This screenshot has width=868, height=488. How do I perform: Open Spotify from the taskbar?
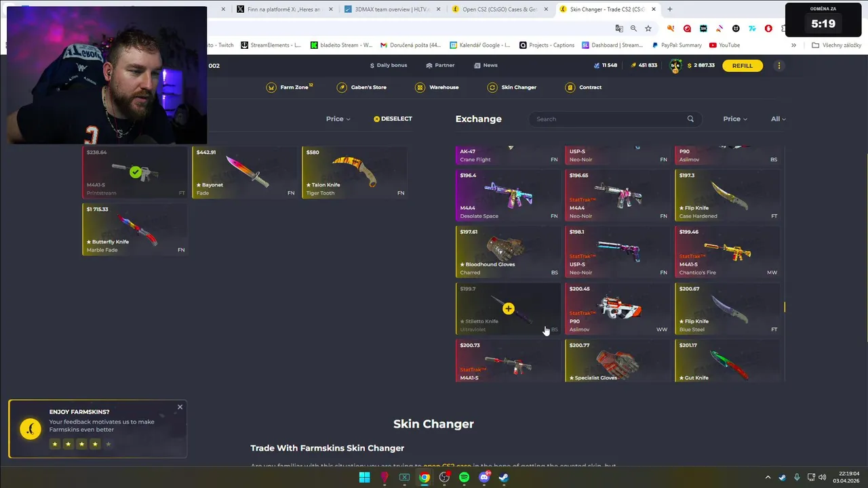464,477
